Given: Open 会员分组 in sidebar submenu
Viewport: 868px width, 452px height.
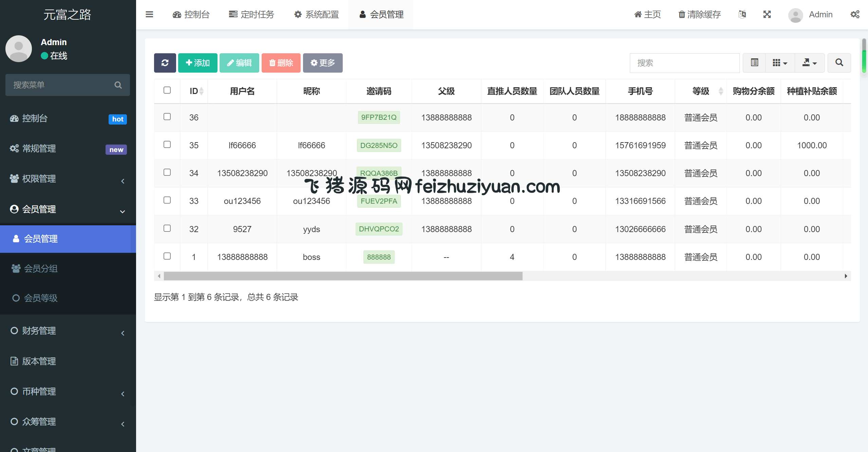Looking at the screenshot, I should click(41, 268).
